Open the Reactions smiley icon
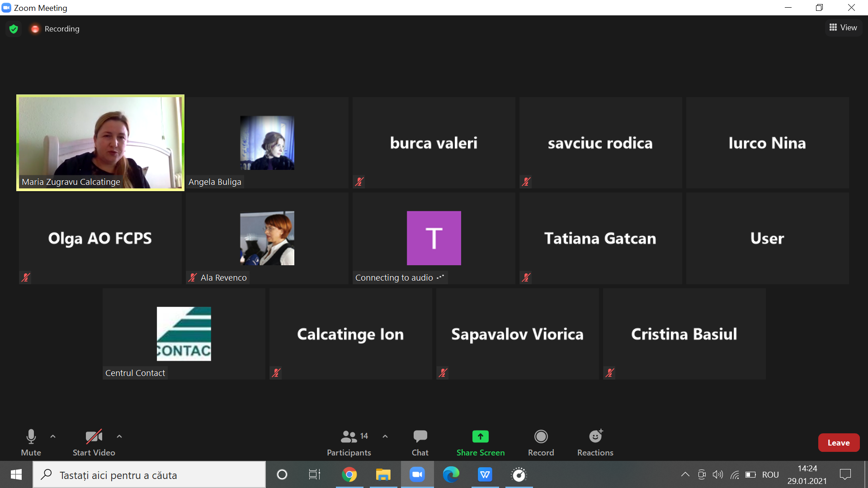This screenshot has height=488, width=868. coord(595,436)
